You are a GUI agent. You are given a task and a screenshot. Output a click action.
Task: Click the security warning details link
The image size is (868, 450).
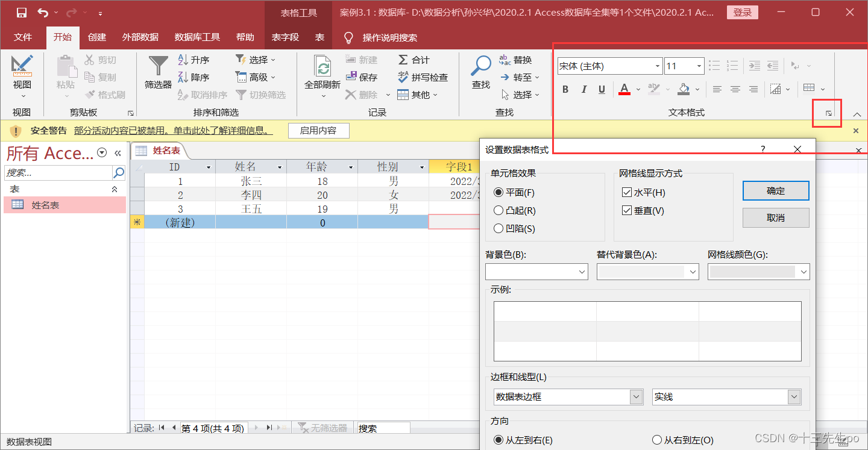point(173,131)
